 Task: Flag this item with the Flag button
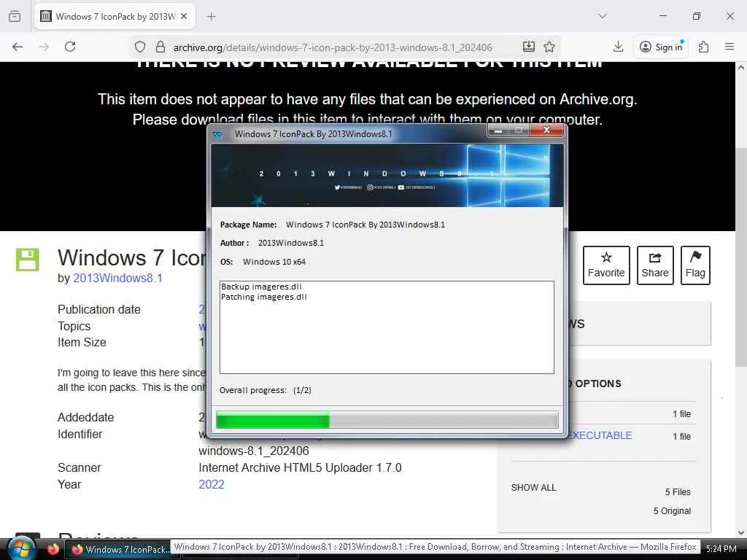coord(695,265)
